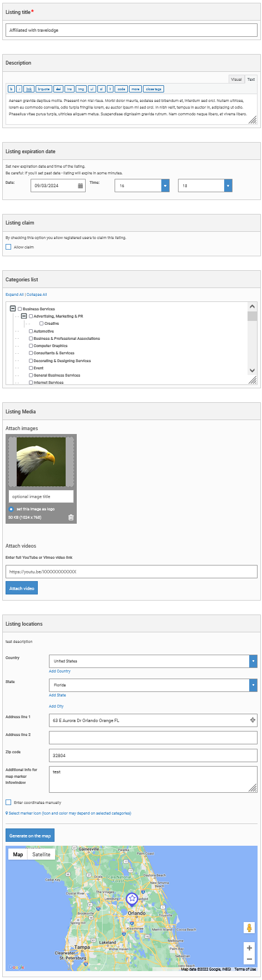
Task: Click the Add State link
Action: (57, 695)
